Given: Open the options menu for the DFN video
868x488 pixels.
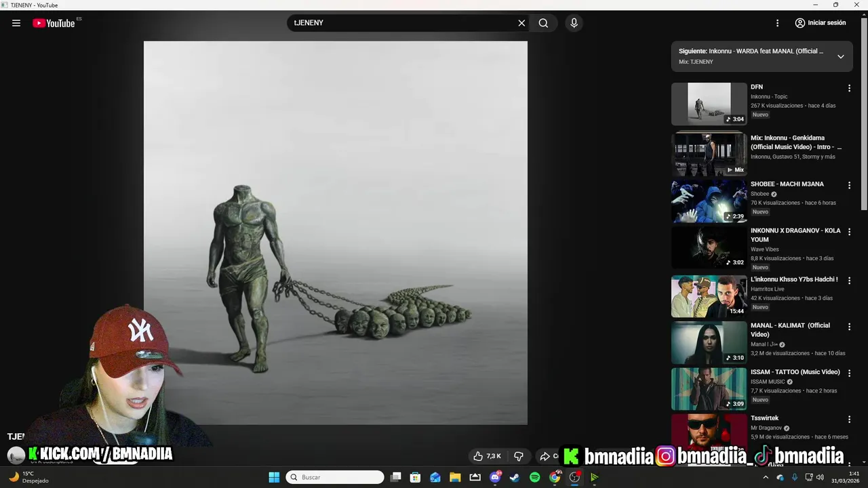Looking at the screenshot, I should tap(849, 88).
